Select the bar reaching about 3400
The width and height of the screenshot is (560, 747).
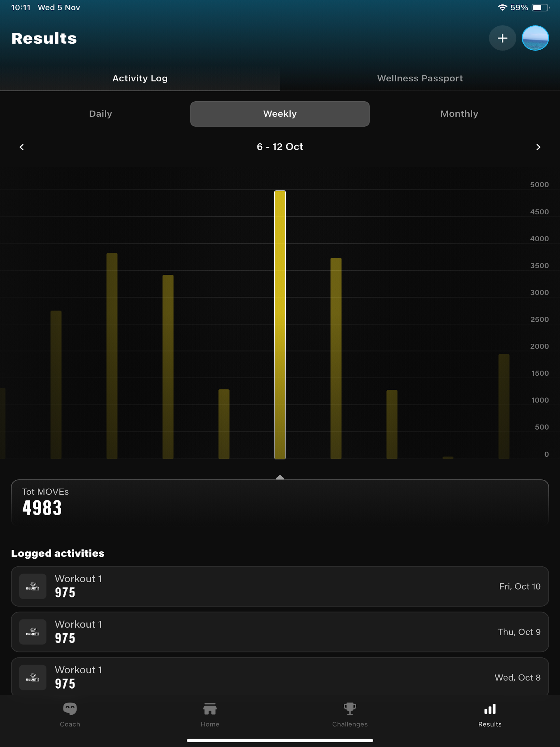(x=168, y=367)
